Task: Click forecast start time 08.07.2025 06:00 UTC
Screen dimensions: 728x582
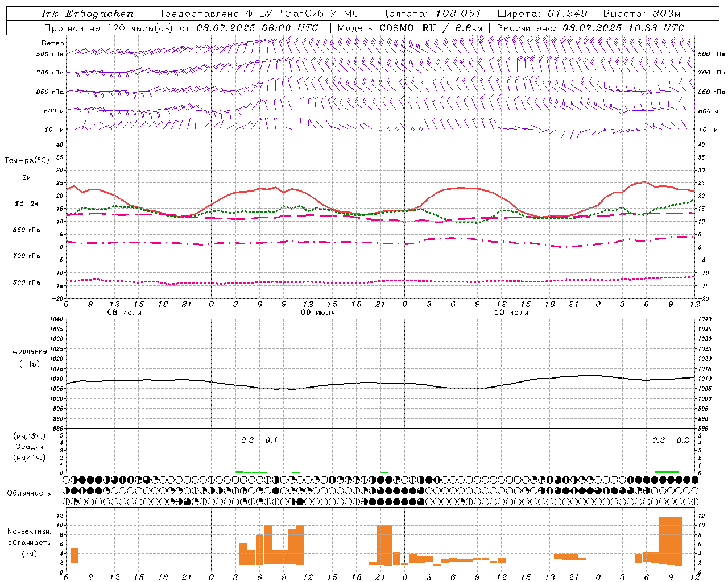Action: pyautogui.click(x=257, y=28)
